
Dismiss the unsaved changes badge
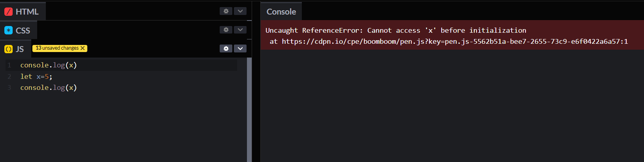click(83, 48)
